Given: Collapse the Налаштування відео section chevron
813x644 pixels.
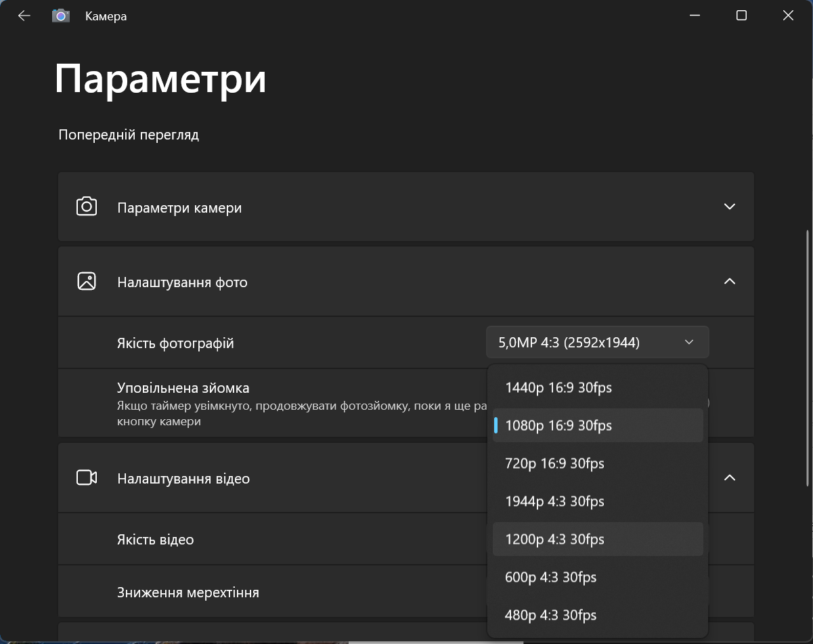Looking at the screenshot, I should (x=729, y=477).
